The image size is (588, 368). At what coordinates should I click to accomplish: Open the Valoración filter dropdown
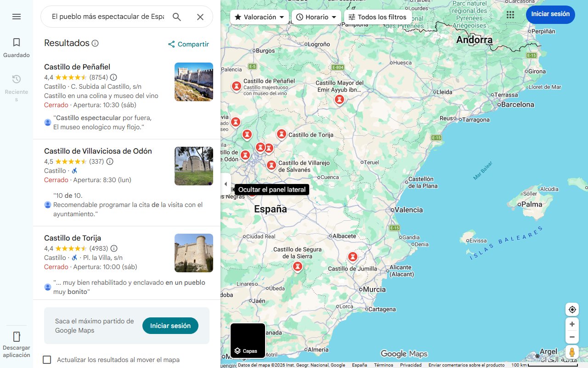tap(259, 16)
